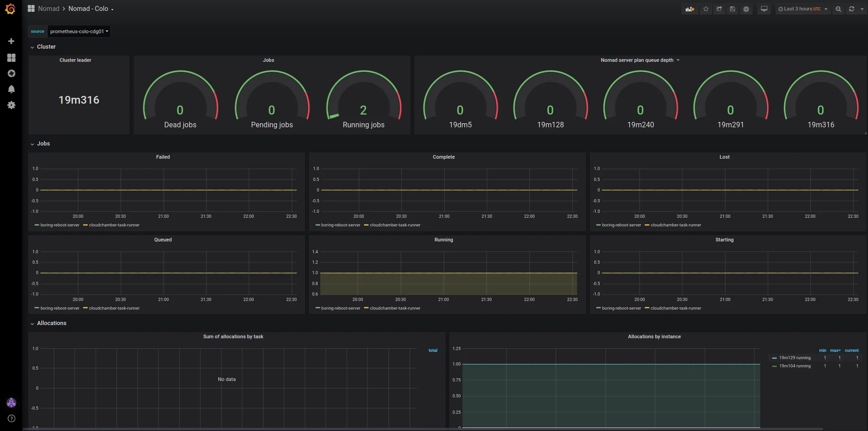The height and width of the screenshot is (431, 868).
Task: Open the Lost panel title menu
Action: tap(724, 157)
